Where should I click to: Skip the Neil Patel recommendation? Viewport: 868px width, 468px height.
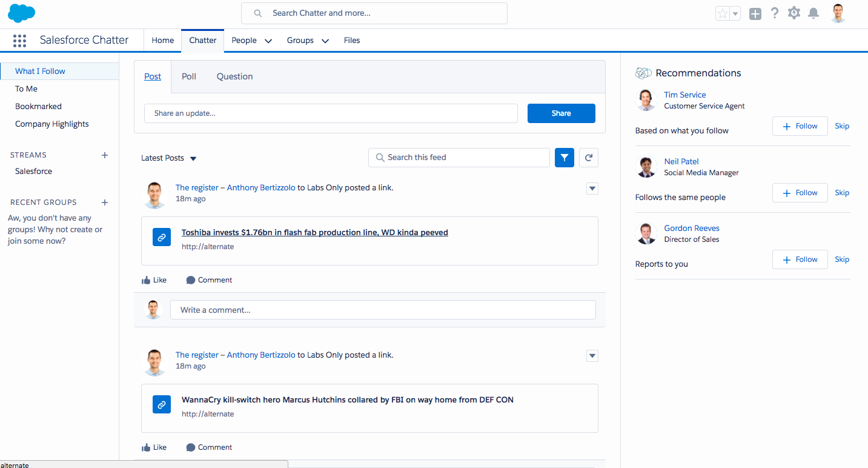click(842, 193)
